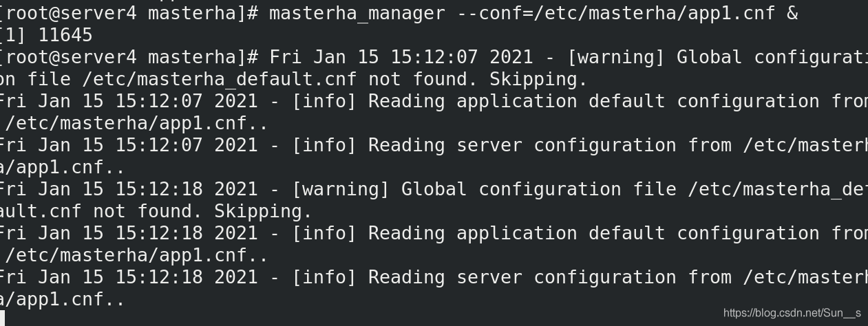Click the blog.csdn.net watermark link
Image resolution: width=868 pixels, height=326 pixels.
coord(792,313)
